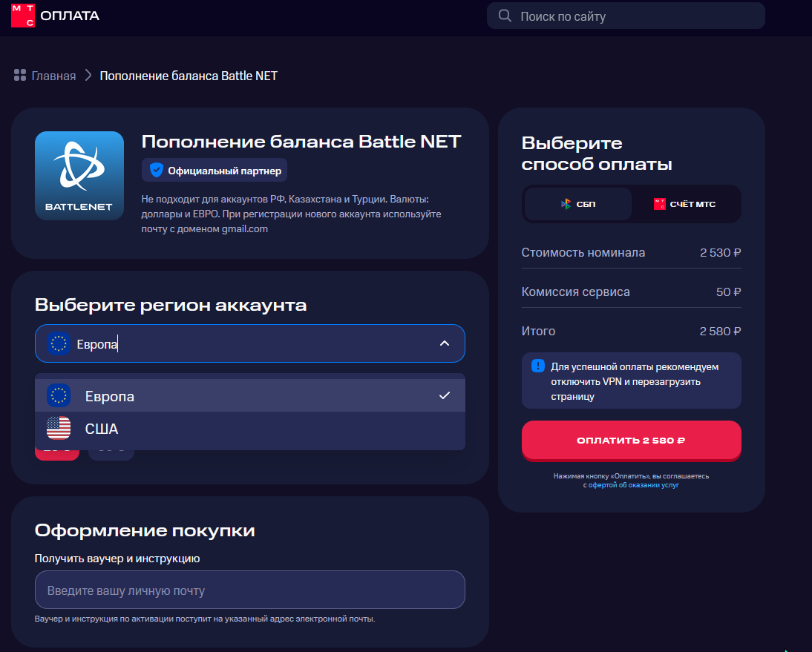Click the home grid breadcrumb icon
The width and height of the screenshot is (812, 652).
click(20, 75)
